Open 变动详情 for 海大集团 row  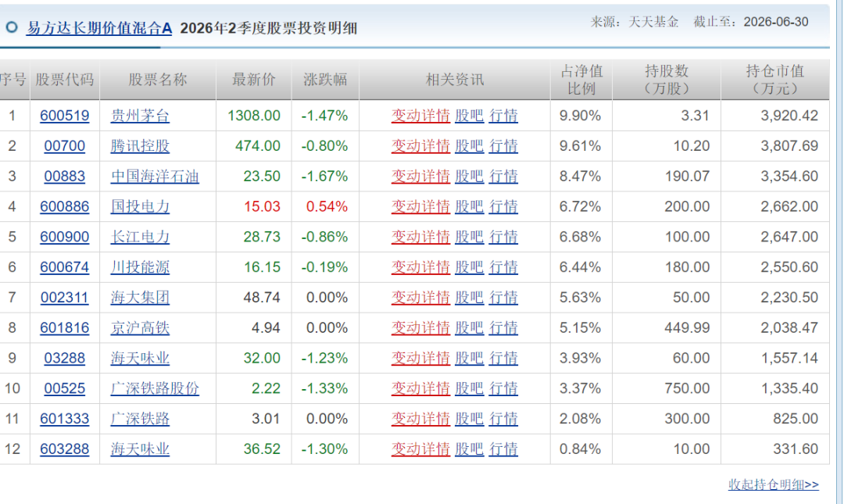420,297
